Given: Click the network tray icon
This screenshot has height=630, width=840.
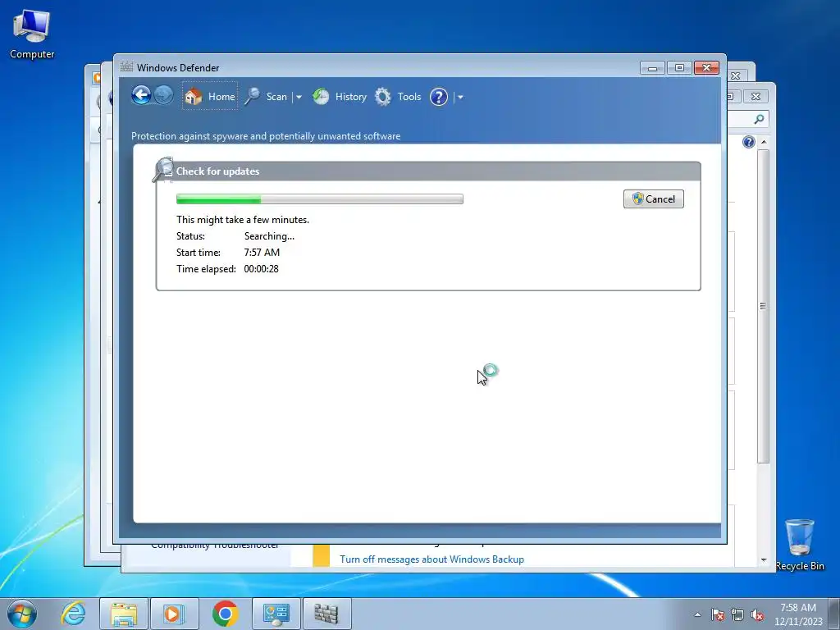Looking at the screenshot, I should [x=737, y=614].
